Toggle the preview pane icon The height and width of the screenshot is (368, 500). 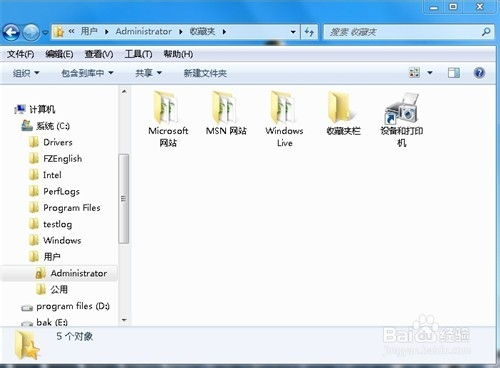pyautogui.click(x=454, y=73)
